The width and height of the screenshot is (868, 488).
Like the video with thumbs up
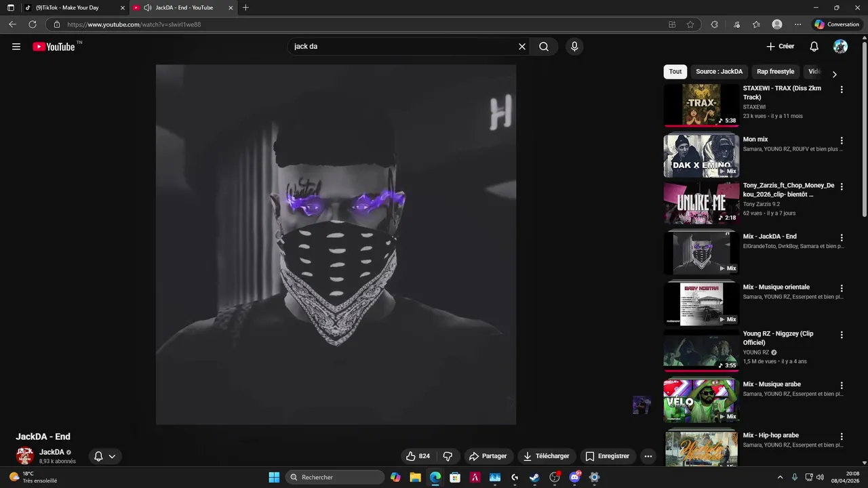point(418,456)
